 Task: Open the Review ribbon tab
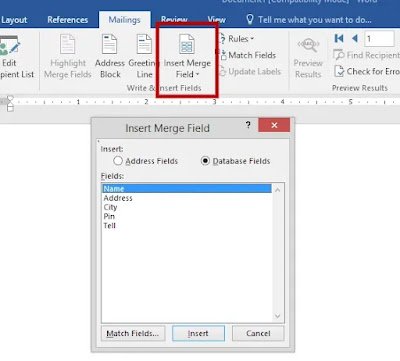point(174,19)
